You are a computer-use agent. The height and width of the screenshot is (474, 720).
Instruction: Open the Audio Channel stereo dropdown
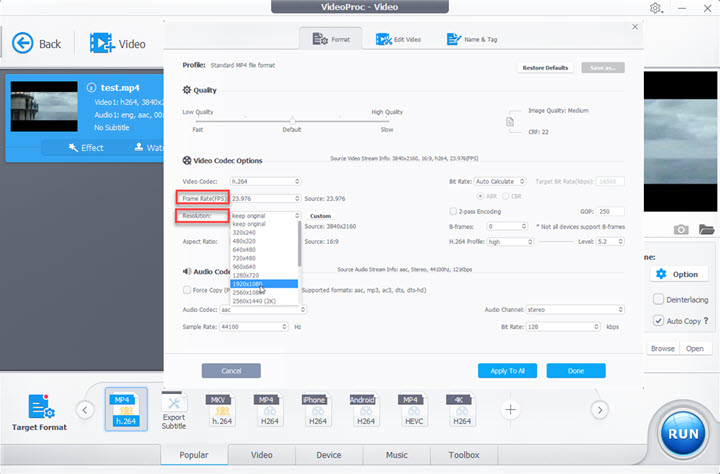[x=575, y=310]
